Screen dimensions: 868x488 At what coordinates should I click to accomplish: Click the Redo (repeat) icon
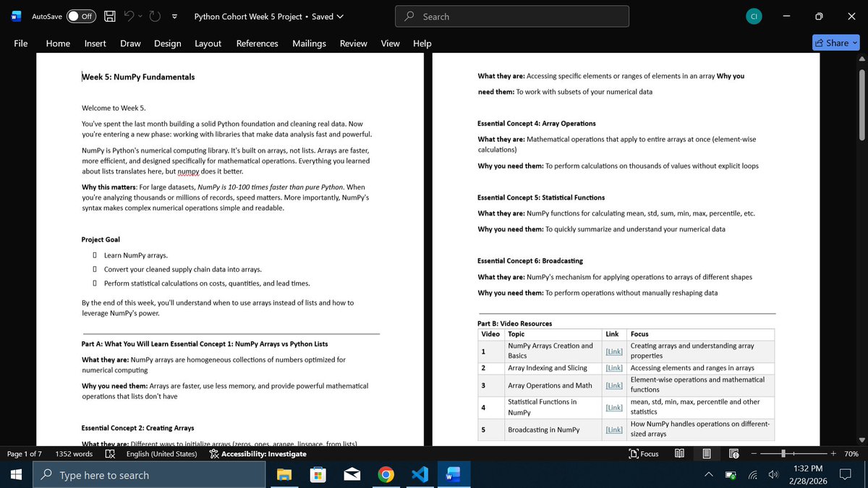pos(155,16)
